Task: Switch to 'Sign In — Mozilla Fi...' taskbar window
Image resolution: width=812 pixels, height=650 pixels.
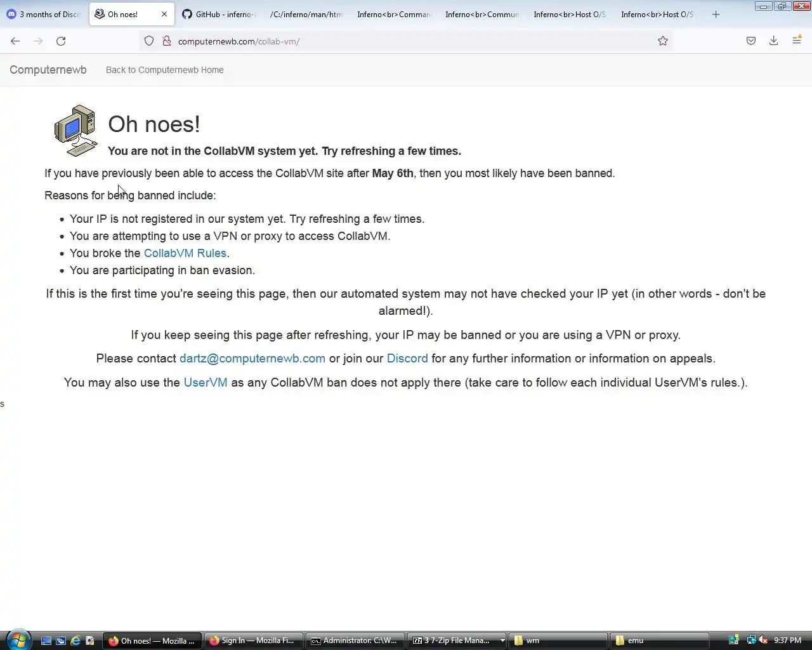Action: [252, 640]
